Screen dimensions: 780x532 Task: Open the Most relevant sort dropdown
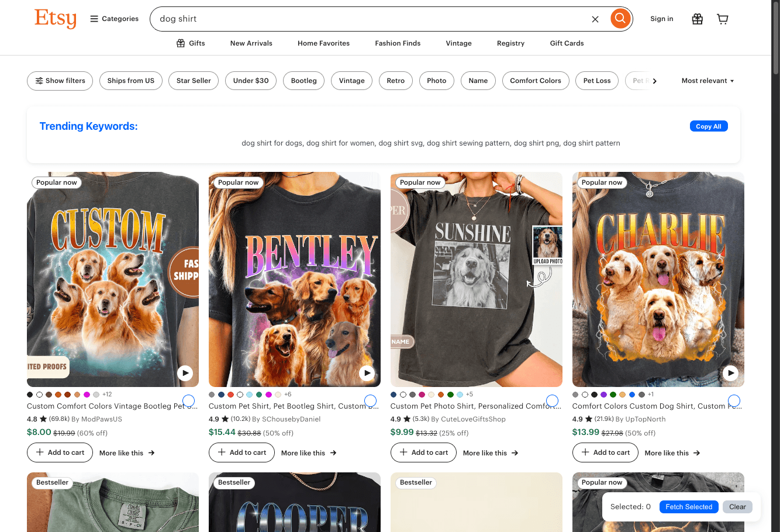click(x=707, y=81)
